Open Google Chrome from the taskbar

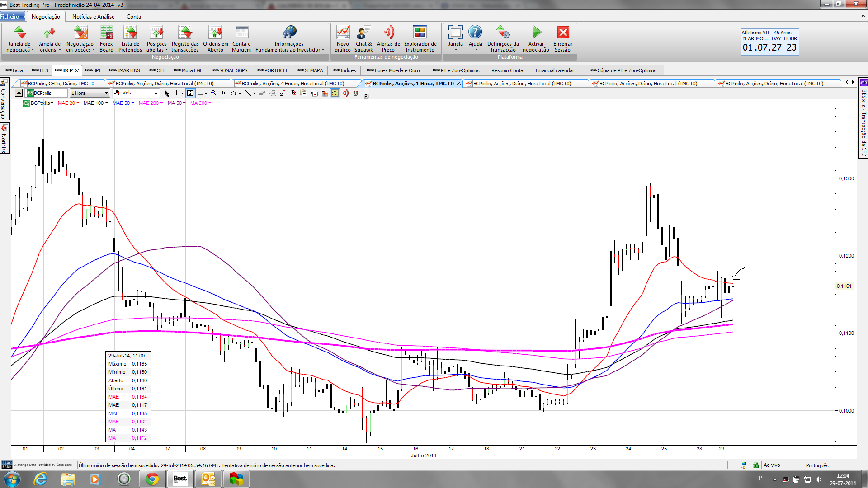point(152,479)
